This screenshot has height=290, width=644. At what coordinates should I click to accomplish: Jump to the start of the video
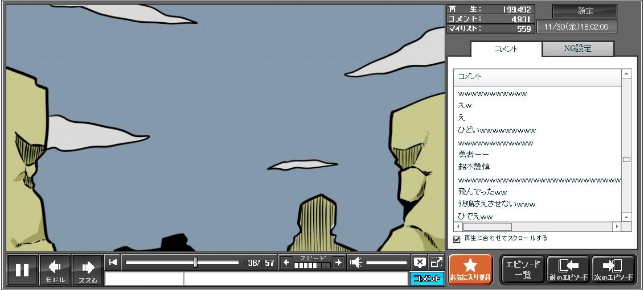click(113, 262)
